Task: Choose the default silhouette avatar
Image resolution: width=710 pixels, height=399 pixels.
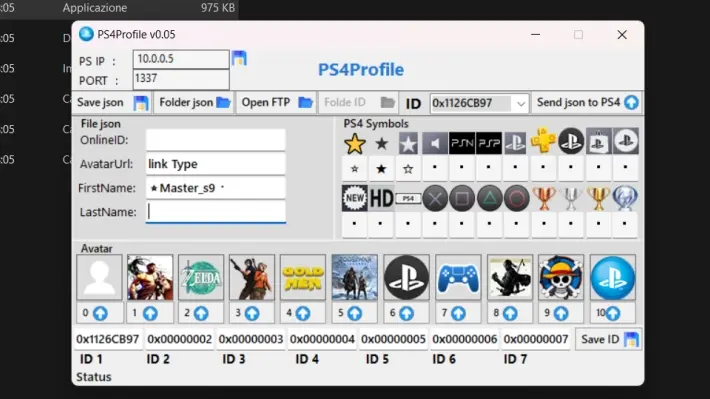Action: 99,277
